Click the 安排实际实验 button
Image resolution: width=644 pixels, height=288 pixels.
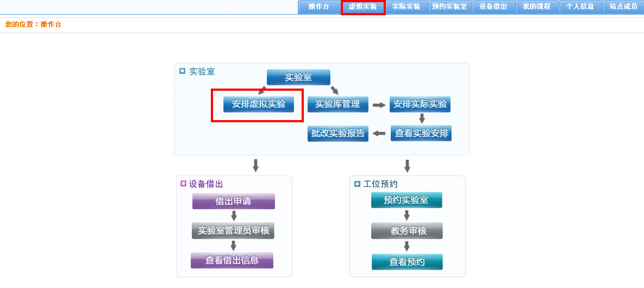click(x=420, y=104)
